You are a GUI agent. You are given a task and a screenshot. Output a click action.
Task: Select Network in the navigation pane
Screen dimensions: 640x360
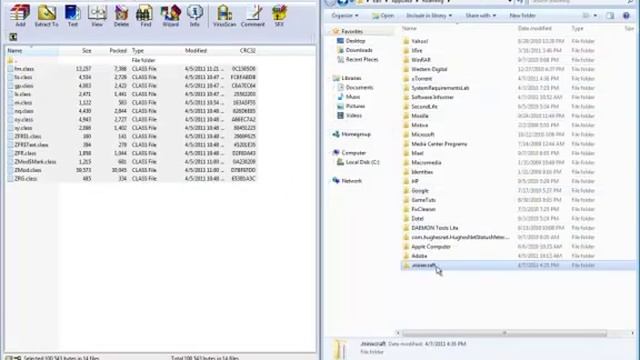[x=347, y=181]
